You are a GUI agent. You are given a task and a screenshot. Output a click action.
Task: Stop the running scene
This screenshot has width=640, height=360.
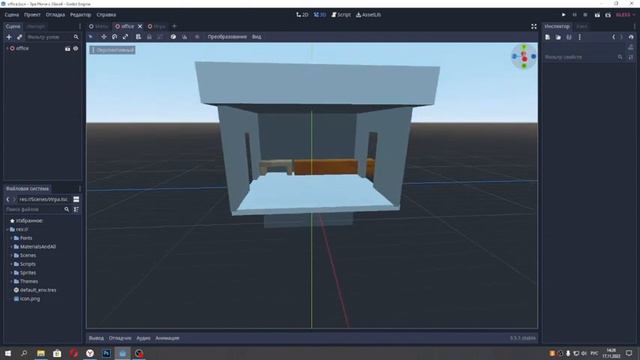click(585, 15)
